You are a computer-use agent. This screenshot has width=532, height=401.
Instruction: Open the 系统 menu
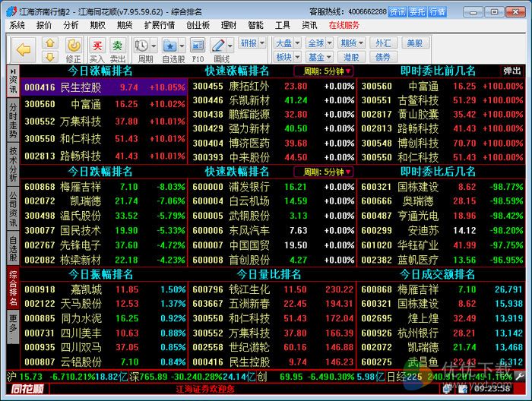pyautogui.click(x=17, y=25)
